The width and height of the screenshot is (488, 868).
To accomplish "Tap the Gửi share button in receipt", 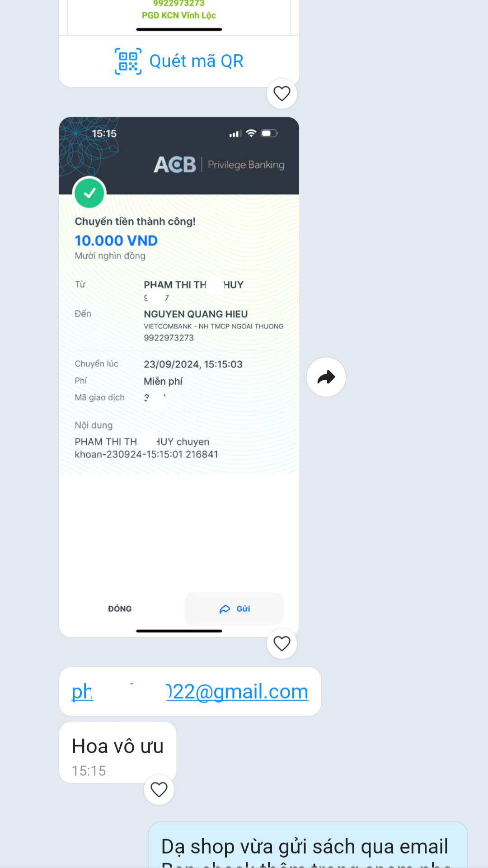I will click(234, 609).
